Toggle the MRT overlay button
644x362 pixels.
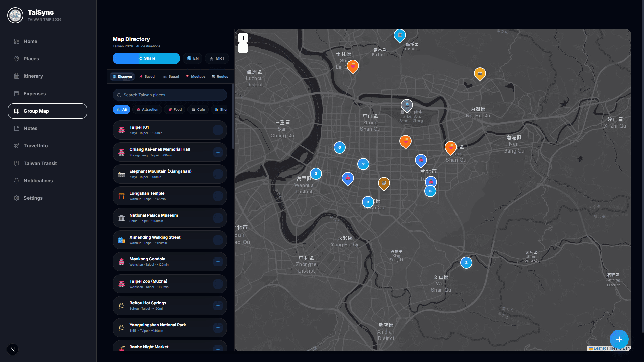(217, 58)
